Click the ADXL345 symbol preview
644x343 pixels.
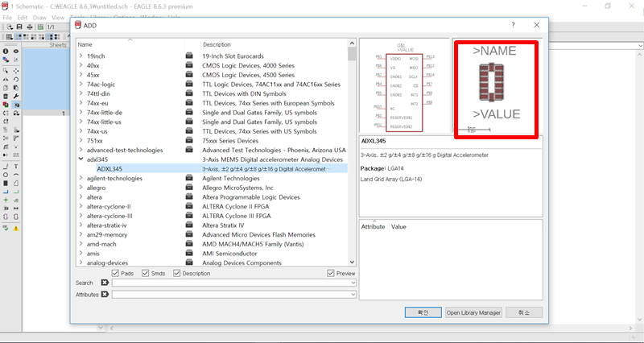[x=404, y=86]
